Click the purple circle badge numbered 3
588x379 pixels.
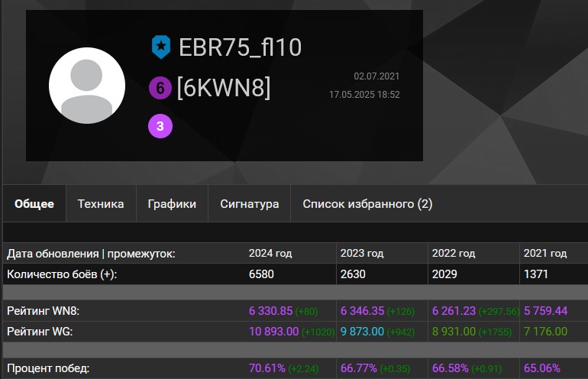(160, 127)
